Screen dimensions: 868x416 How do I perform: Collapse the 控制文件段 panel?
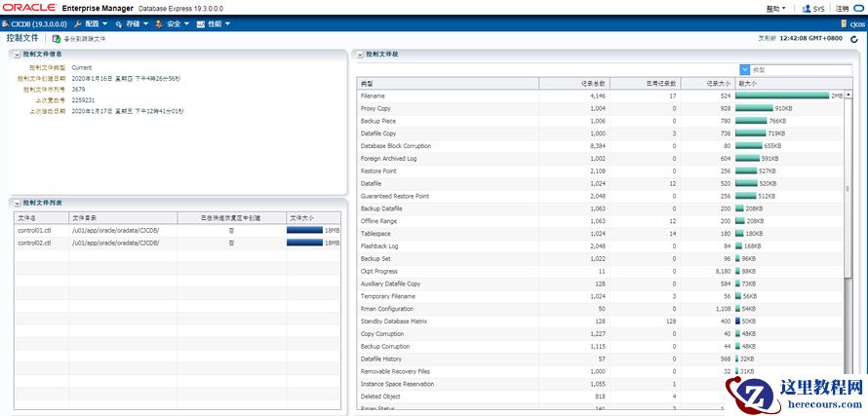click(x=359, y=55)
